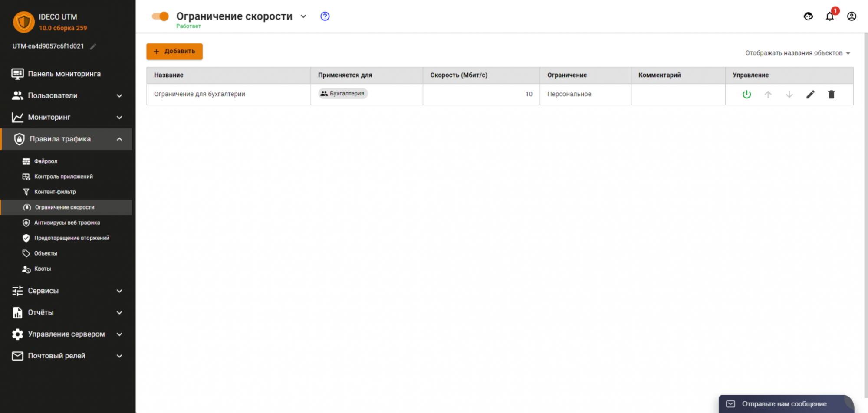Go to Контент-фильтр in the sidebar
The width and height of the screenshot is (868, 413).
(x=55, y=192)
